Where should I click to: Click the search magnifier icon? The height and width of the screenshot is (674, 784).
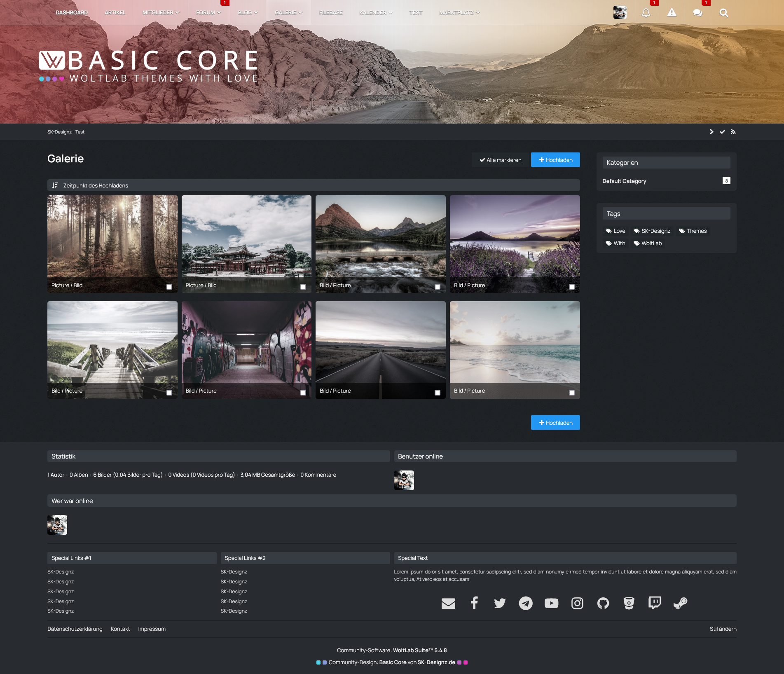pyautogui.click(x=723, y=13)
